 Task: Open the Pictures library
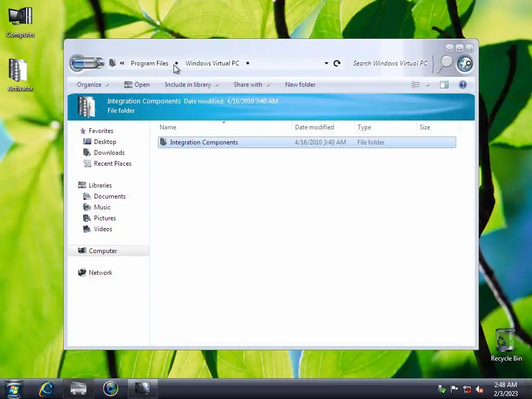coord(105,218)
